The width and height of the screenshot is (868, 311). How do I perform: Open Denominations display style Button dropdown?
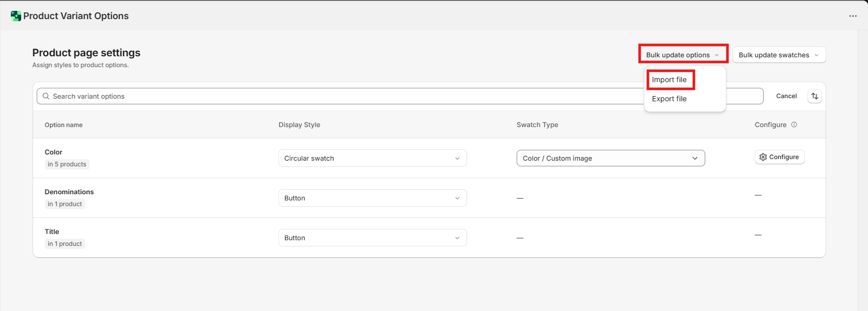pyautogui.click(x=372, y=198)
